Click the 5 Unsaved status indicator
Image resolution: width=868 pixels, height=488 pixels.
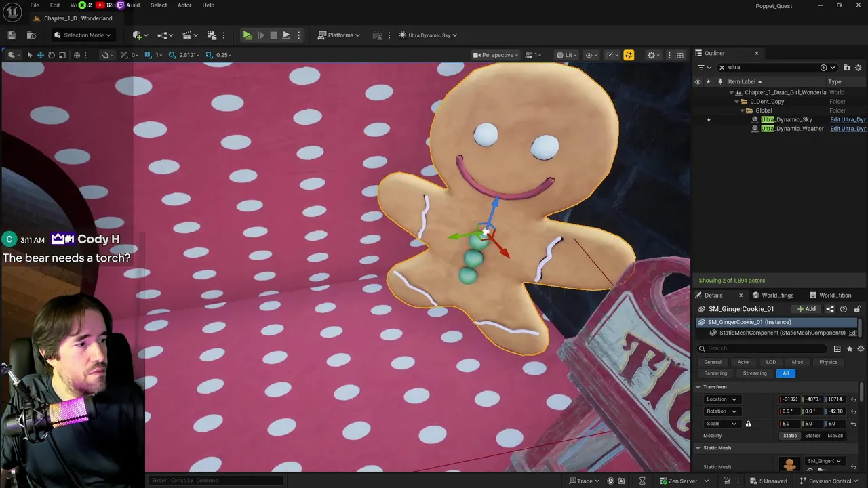point(768,481)
